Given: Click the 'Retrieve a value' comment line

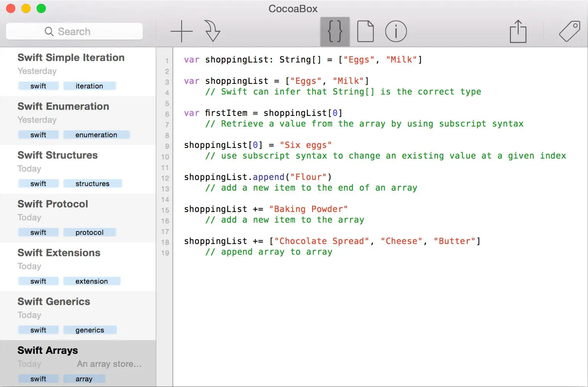Looking at the screenshot, I should point(364,124).
